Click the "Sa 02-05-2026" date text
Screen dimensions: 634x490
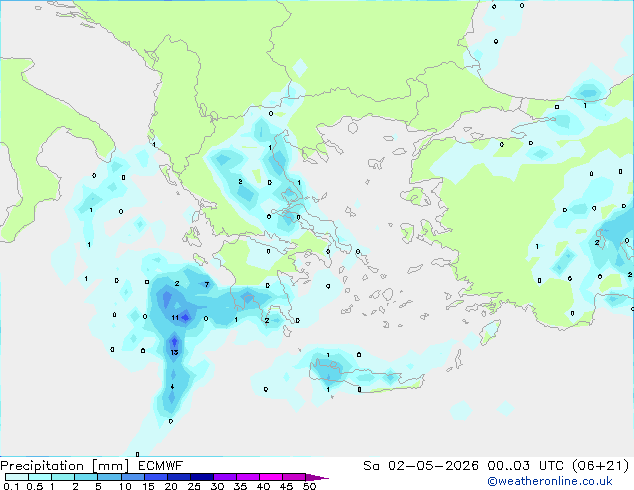[x=421, y=466]
